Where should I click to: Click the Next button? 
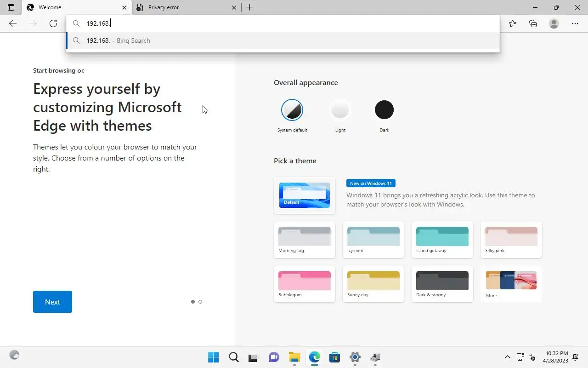(52, 302)
